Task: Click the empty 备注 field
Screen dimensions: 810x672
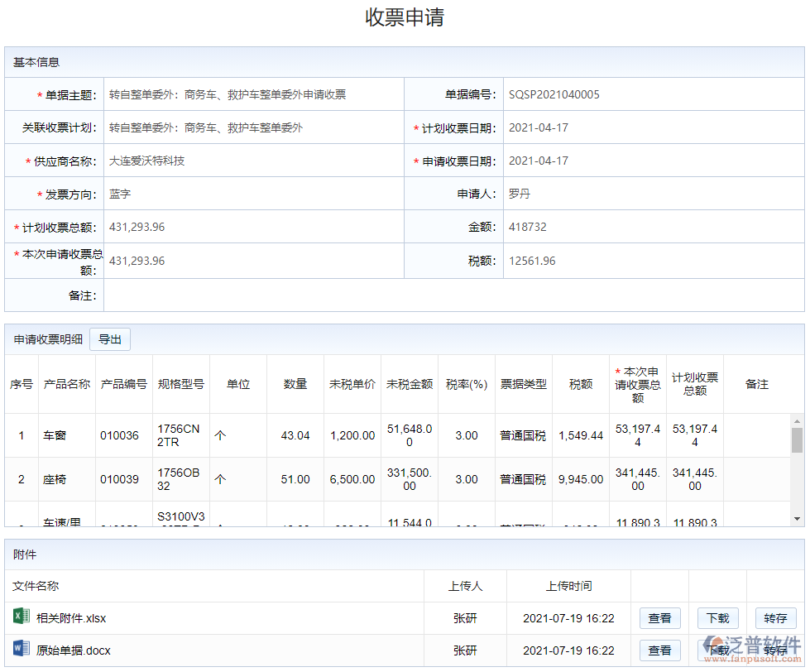Action: point(453,295)
